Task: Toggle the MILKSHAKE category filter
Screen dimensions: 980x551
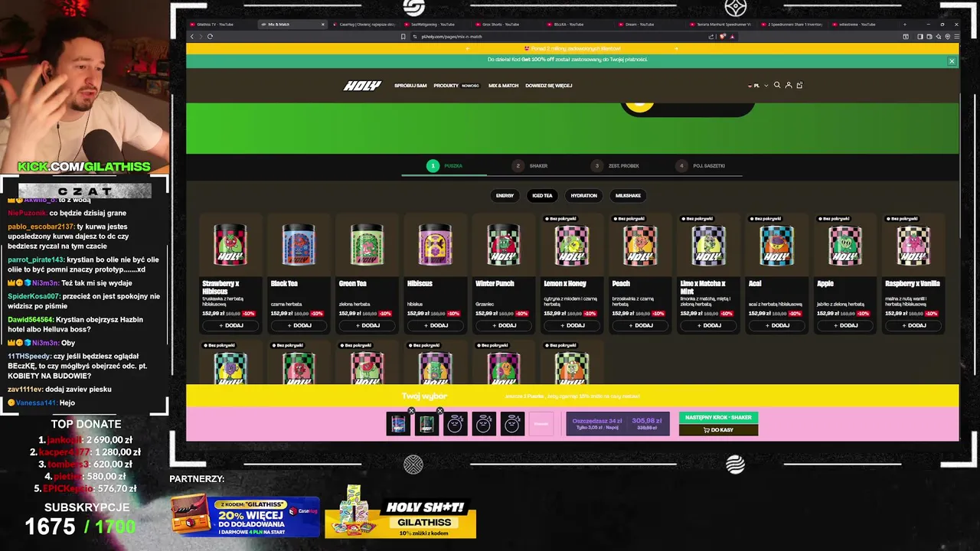Action: coord(628,195)
